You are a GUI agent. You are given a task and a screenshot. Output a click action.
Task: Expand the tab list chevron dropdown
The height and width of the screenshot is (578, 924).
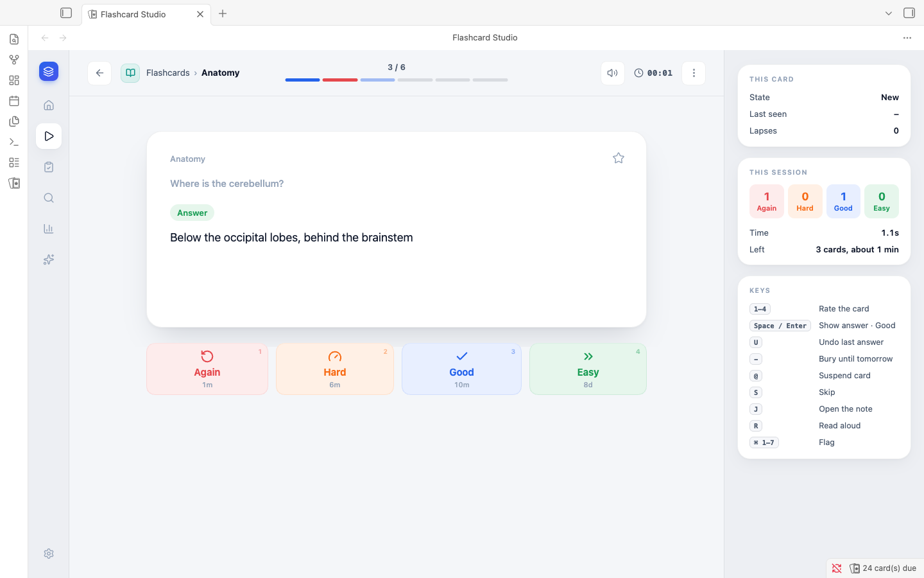click(889, 13)
